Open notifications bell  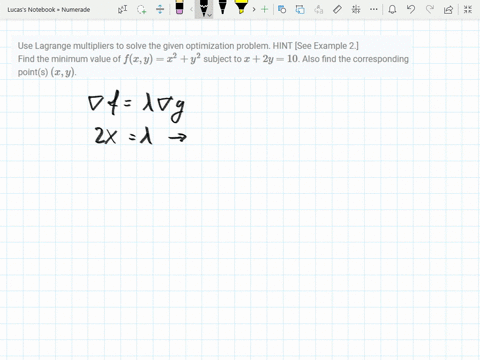coord(392,9)
